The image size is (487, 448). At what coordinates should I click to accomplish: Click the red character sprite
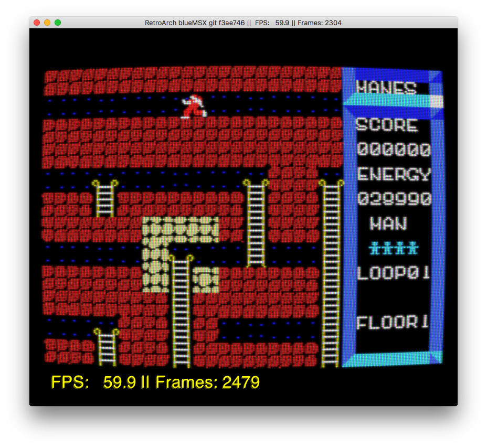[194, 107]
